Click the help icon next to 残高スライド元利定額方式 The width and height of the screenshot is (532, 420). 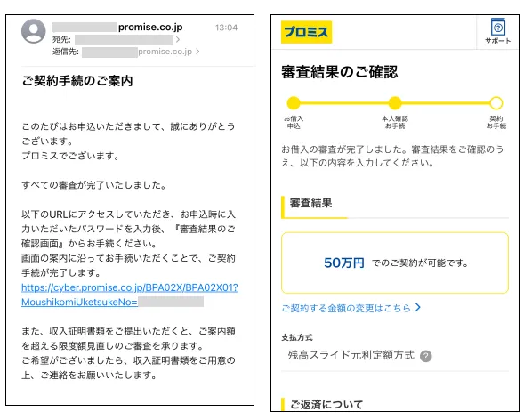tap(426, 356)
